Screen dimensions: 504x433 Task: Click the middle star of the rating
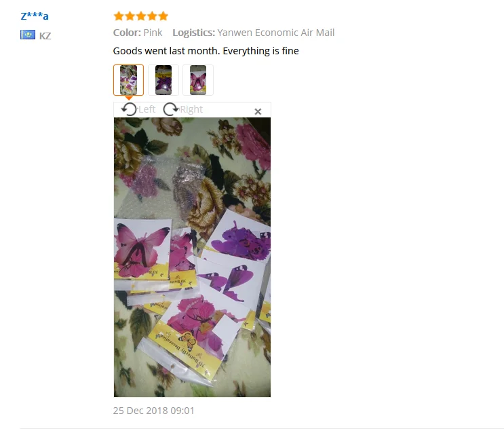point(141,16)
